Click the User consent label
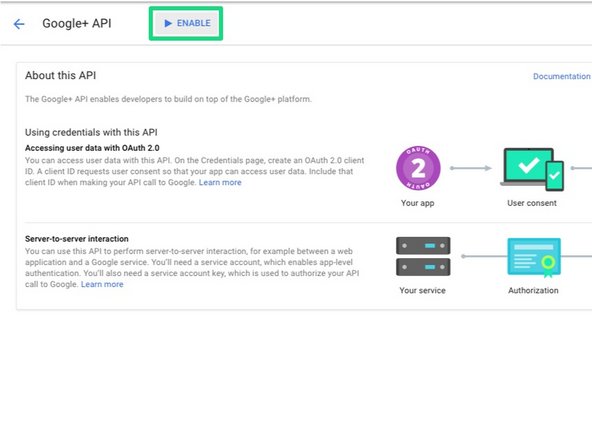The width and height of the screenshot is (592, 444). point(532,203)
